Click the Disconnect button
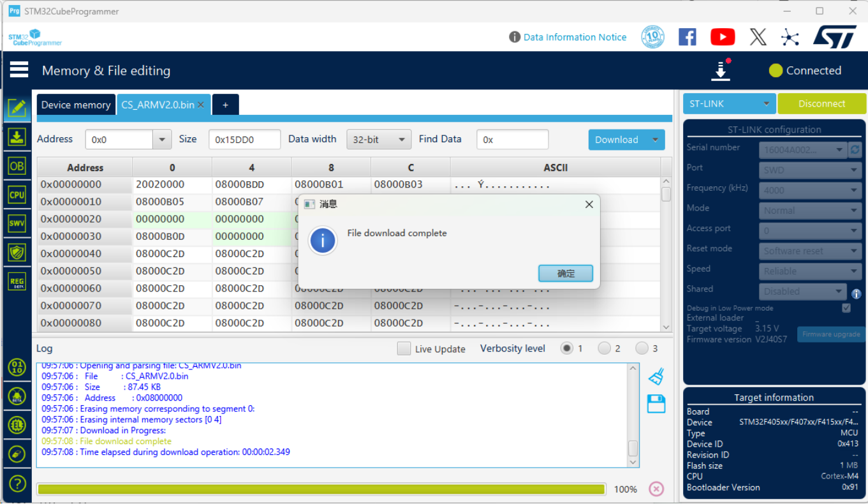 (821, 103)
